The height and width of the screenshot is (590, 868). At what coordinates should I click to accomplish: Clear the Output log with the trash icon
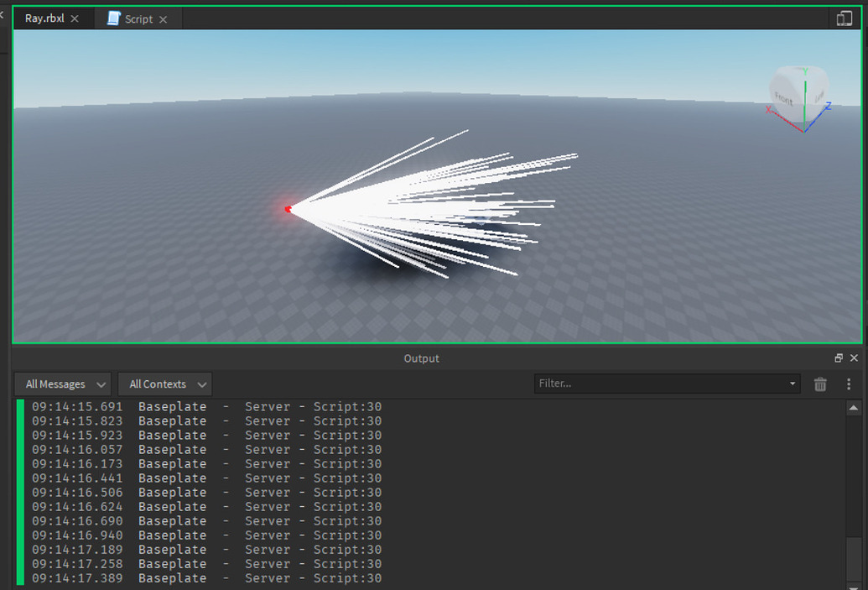tap(820, 384)
